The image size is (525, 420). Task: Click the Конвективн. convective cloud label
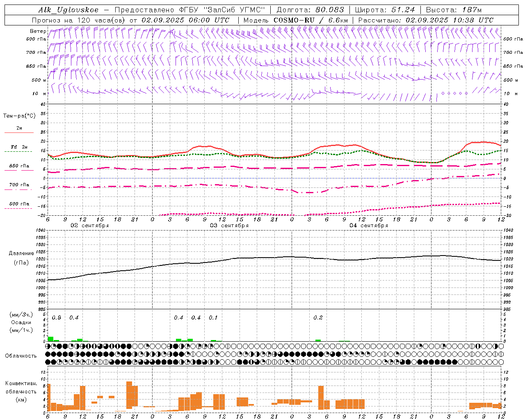pyautogui.click(x=21, y=383)
